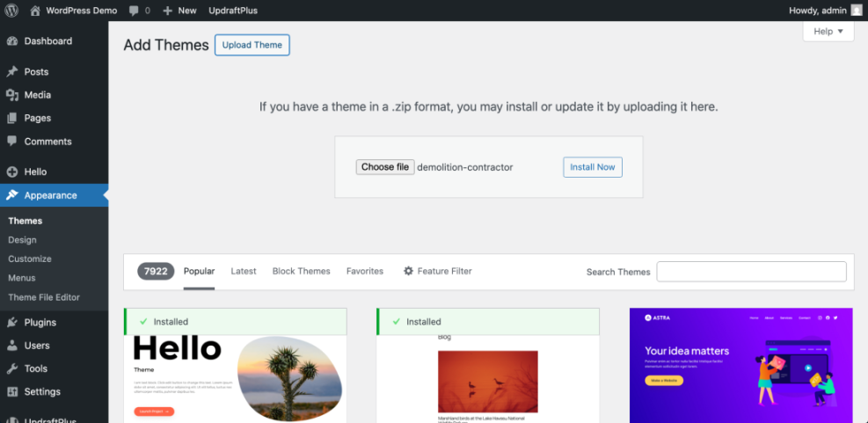The image size is (868, 423).
Task: Open the installed blog theme with birds photo
Action: [x=488, y=366]
